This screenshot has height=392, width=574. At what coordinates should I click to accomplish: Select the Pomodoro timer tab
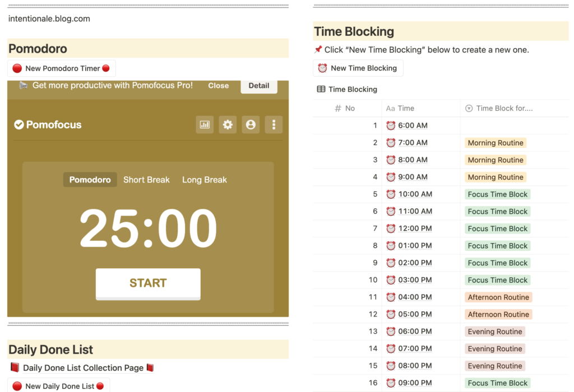[x=90, y=180]
